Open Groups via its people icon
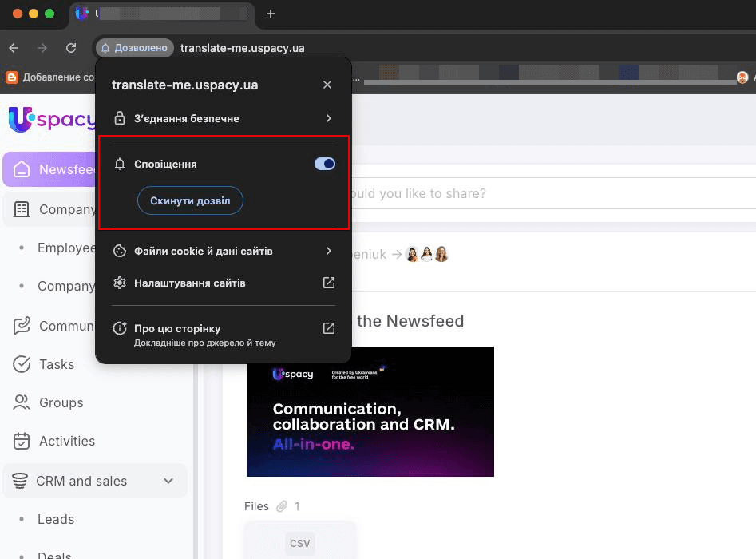The height and width of the screenshot is (559, 756). pos(20,402)
